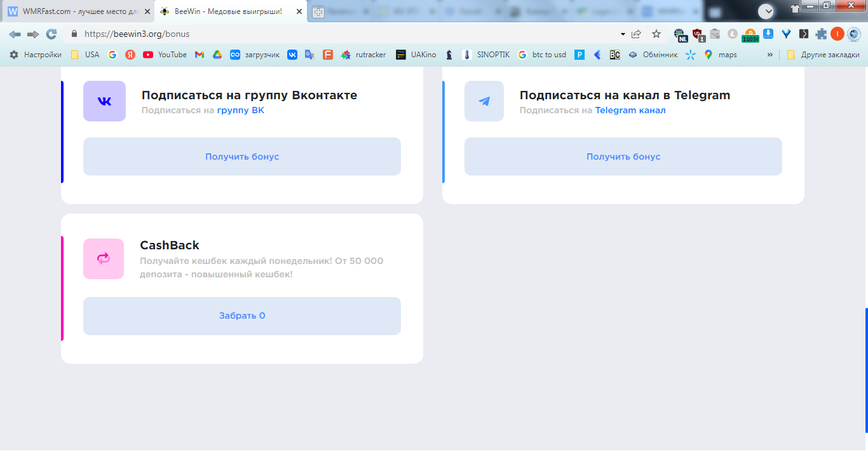868x463 pixels.
Task: Click the URL address bar field
Action: click(x=343, y=34)
